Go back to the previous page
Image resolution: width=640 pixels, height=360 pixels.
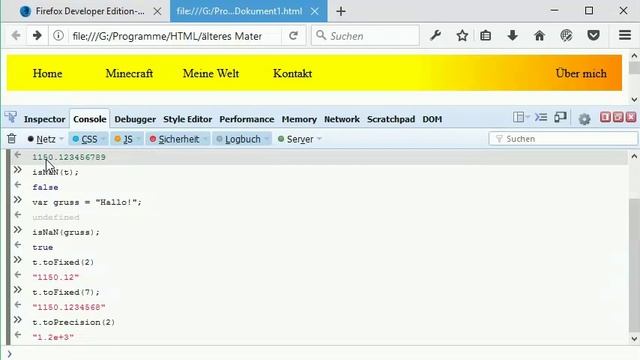click(x=16, y=36)
